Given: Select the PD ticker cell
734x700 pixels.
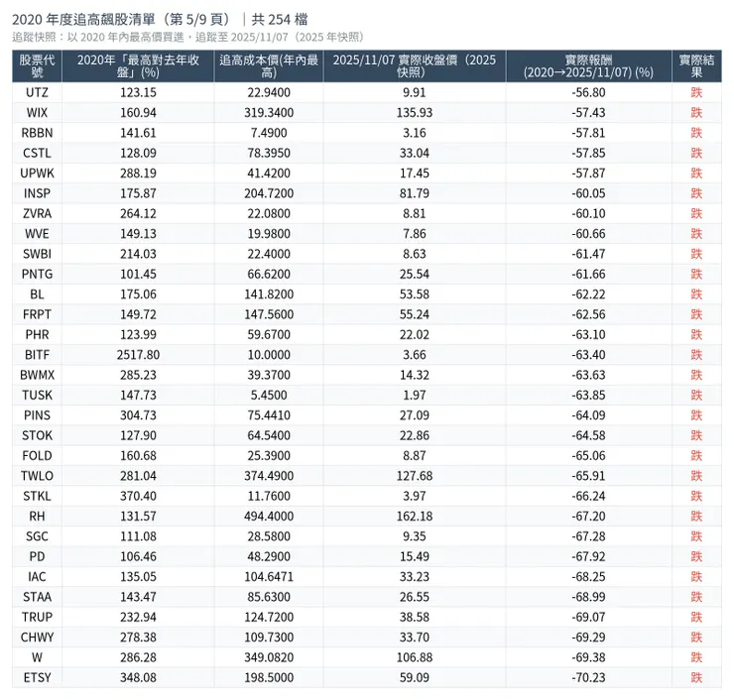Looking at the screenshot, I should click(37, 556).
